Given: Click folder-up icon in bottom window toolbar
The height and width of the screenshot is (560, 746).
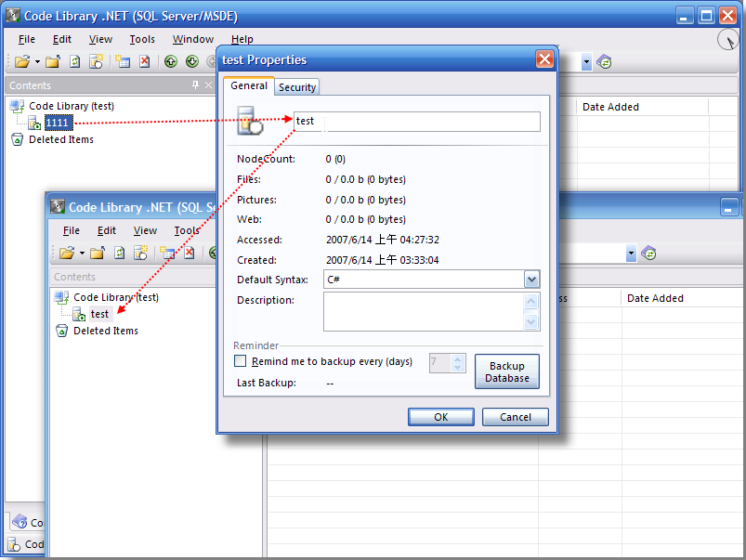Looking at the screenshot, I should pyautogui.click(x=98, y=253).
